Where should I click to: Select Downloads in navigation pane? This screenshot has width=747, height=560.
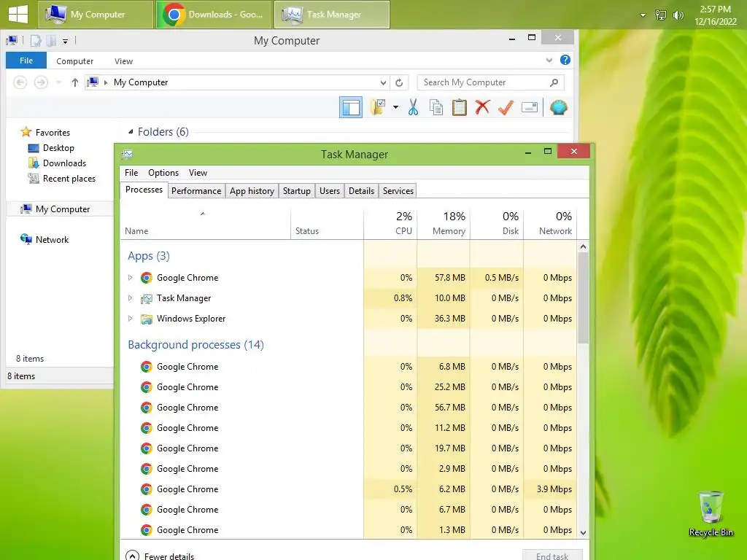click(57, 163)
